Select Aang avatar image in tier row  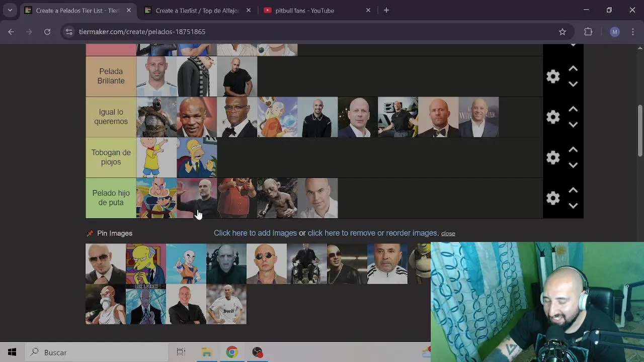pyautogui.click(x=277, y=117)
